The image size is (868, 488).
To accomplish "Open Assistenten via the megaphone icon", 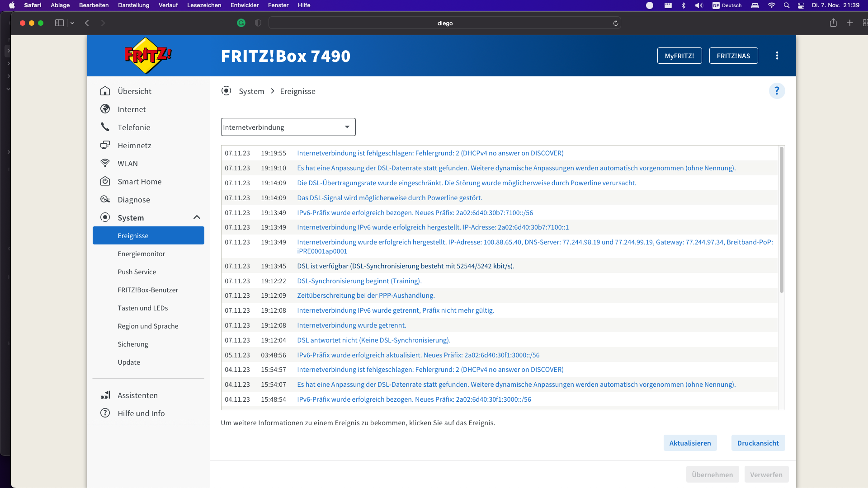I will [105, 395].
